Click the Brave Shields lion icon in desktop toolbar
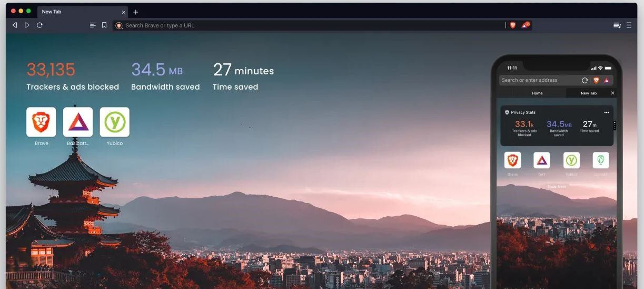This screenshot has height=289, width=644. (512, 25)
